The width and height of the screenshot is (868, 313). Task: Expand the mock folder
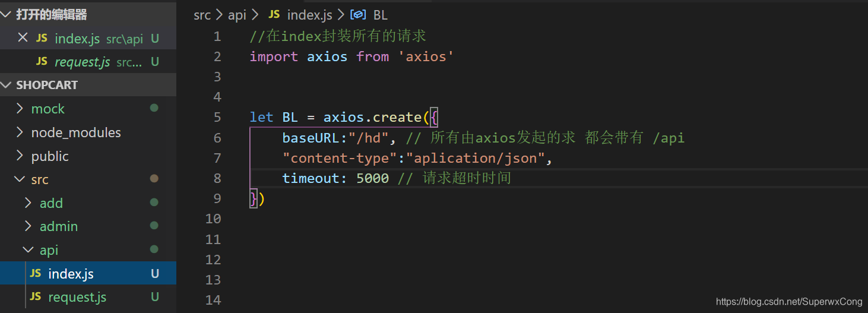click(20, 109)
